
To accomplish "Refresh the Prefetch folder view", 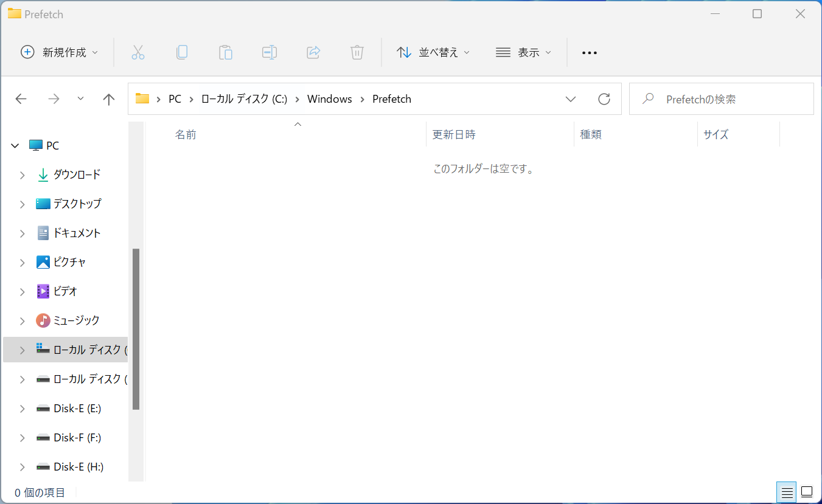I will (x=604, y=99).
